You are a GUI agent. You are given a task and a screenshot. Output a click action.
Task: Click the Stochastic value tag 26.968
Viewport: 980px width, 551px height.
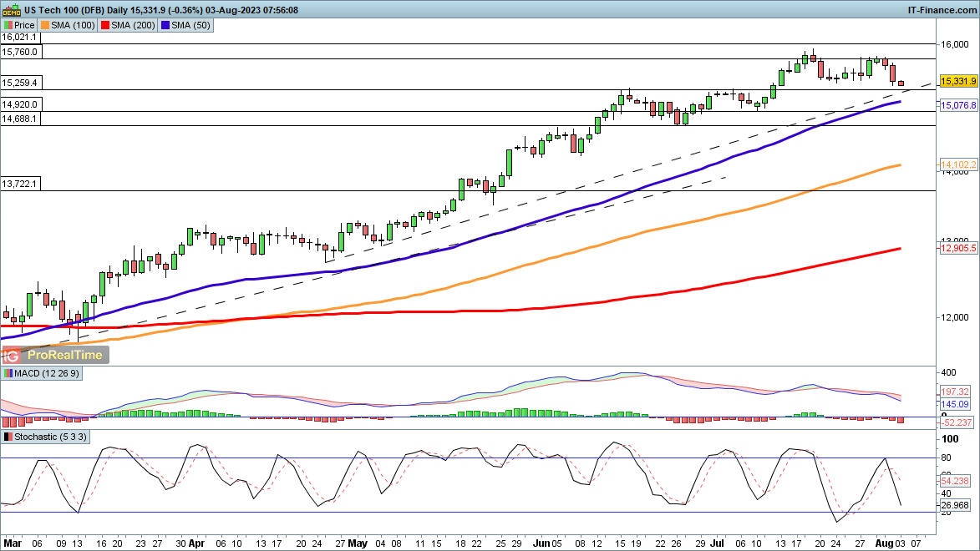point(955,505)
